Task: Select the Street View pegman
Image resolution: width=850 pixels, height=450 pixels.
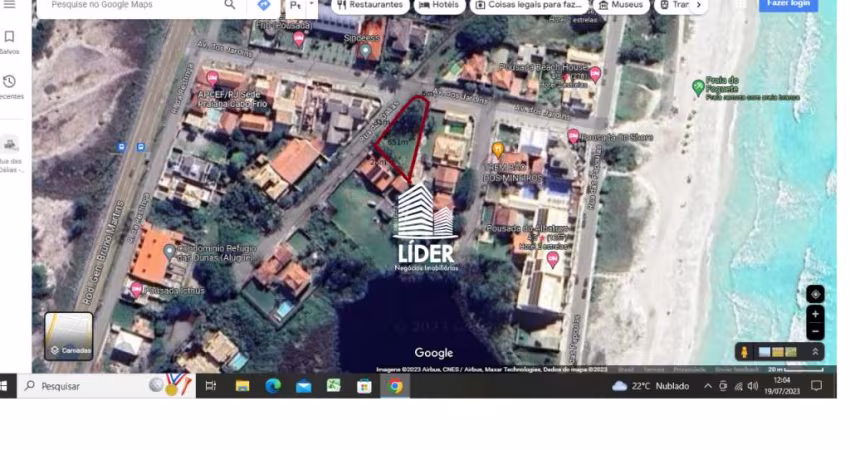Action: 744,352
